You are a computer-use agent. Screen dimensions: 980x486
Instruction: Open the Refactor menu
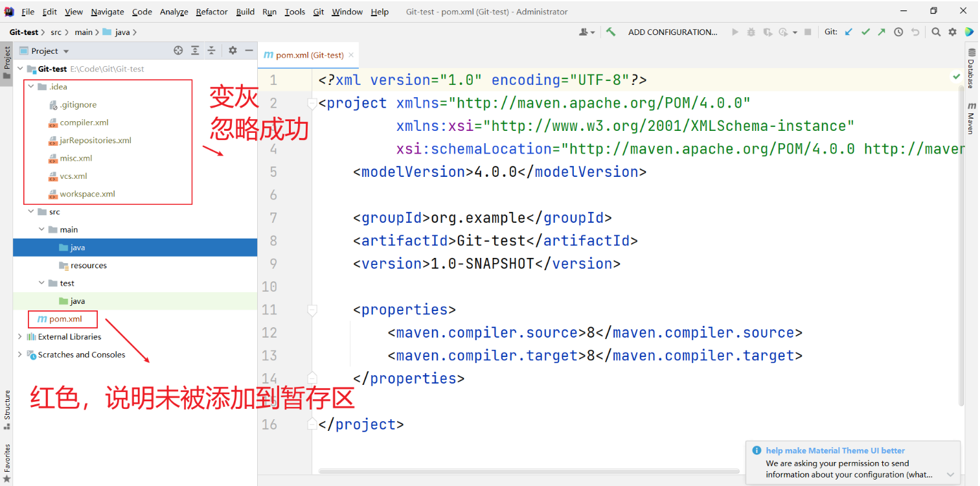click(212, 12)
